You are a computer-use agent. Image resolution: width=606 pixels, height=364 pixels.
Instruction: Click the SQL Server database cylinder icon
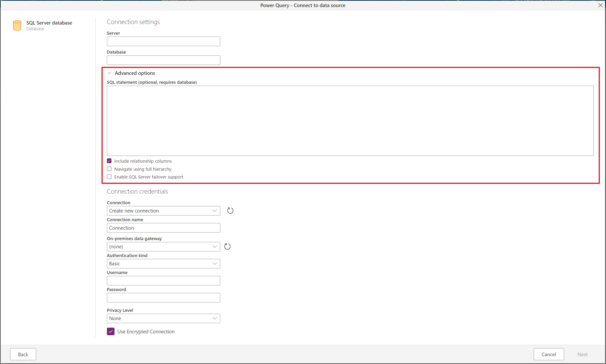(x=17, y=25)
